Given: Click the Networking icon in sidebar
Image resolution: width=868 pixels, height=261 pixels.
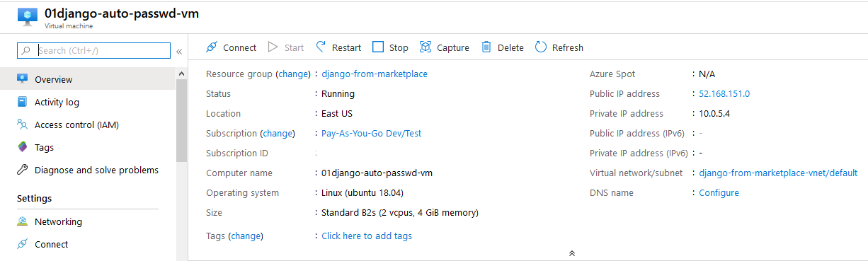Looking at the screenshot, I should click(x=22, y=221).
